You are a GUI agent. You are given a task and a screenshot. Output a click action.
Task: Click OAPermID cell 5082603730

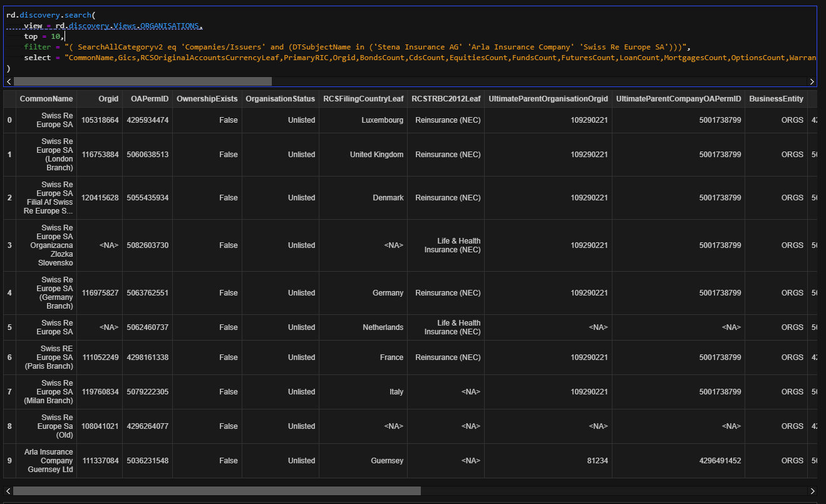[148, 245]
